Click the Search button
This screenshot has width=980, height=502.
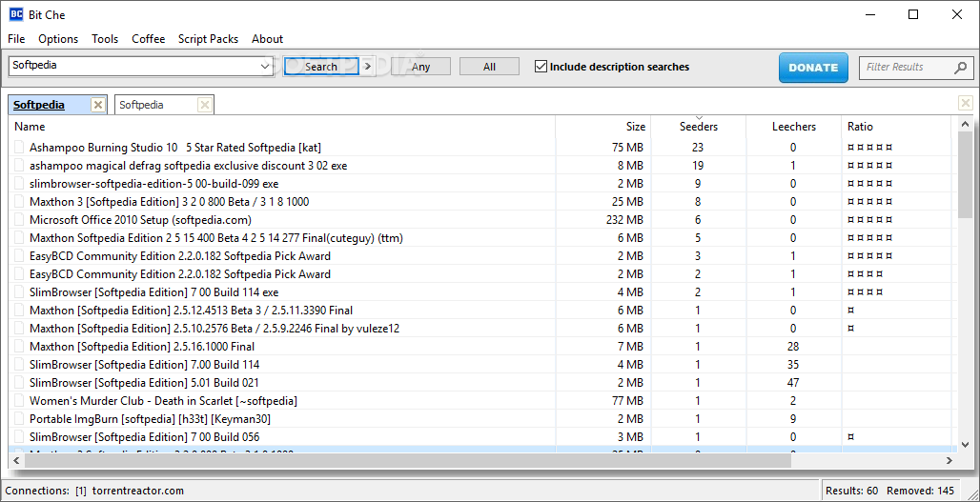(321, 66)
